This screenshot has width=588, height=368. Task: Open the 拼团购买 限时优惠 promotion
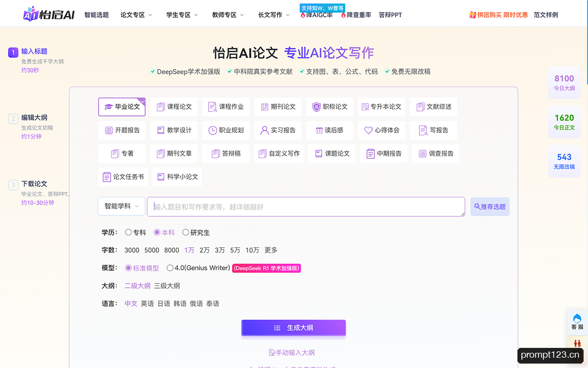[x=498, y=15]
